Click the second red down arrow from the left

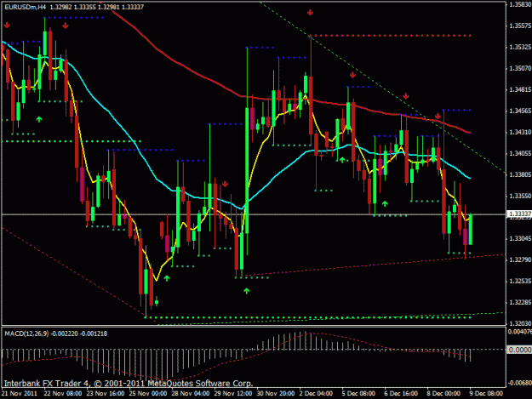click(x=66, y=26)
